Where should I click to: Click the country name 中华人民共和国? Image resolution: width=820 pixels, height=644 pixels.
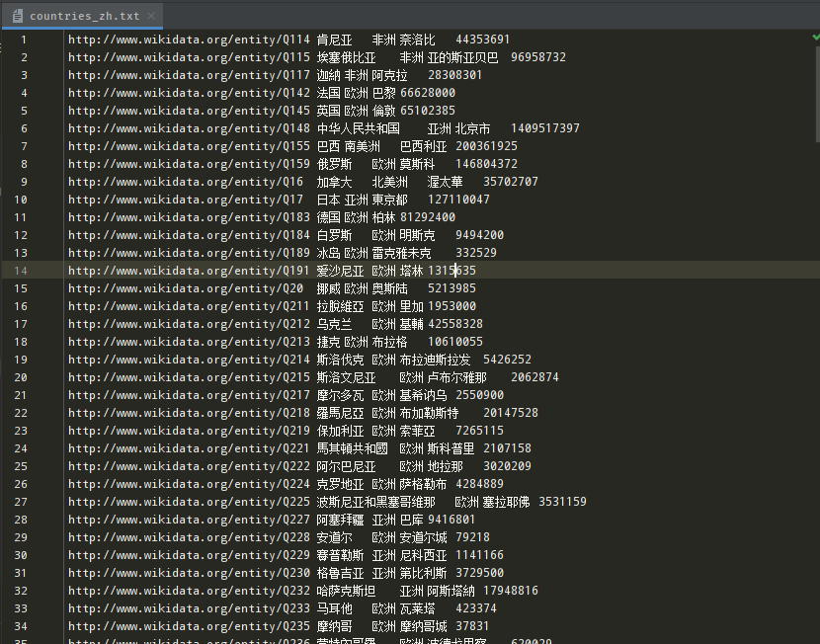(x=359, y=128)
